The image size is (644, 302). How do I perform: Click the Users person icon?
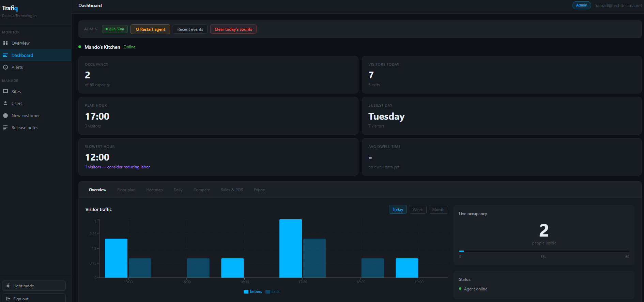(x=5, y=103)
